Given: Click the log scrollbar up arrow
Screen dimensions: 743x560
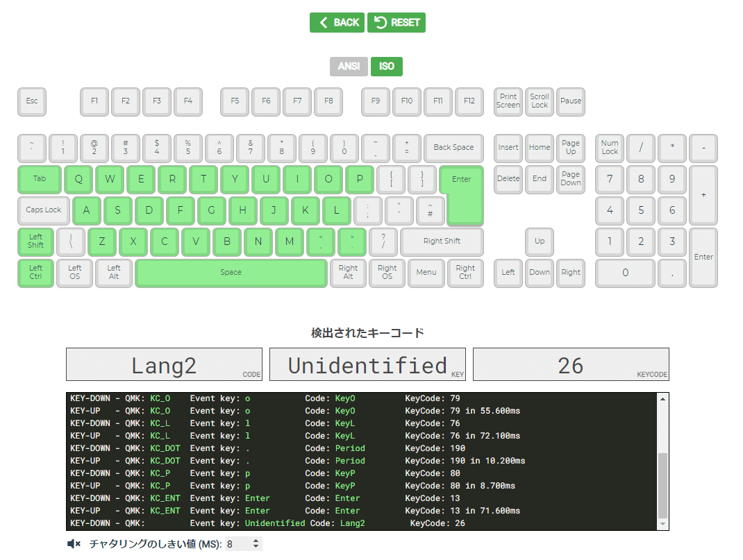Looking at the screenshot, I should click(663, 399).
